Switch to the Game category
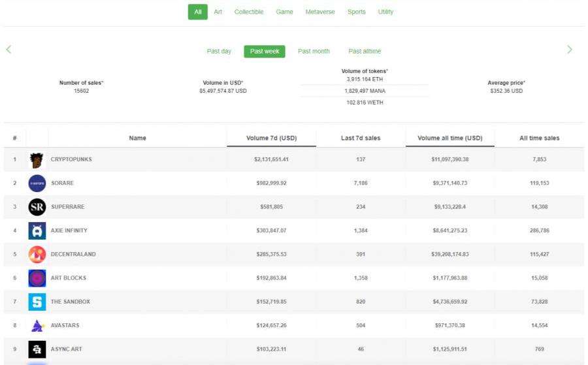This screenshot has height=365, width=588. tap(284, 12)
